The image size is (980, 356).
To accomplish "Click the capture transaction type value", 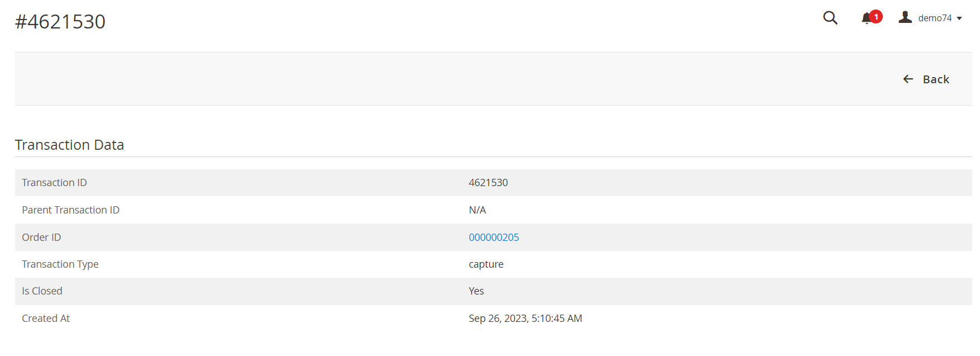I will tap(486, 264).
